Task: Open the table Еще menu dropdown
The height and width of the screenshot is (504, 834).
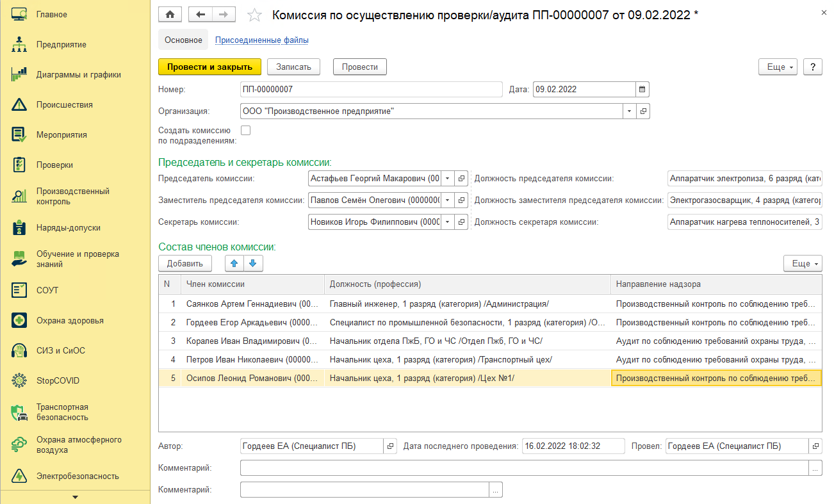Action: (803, 263)
